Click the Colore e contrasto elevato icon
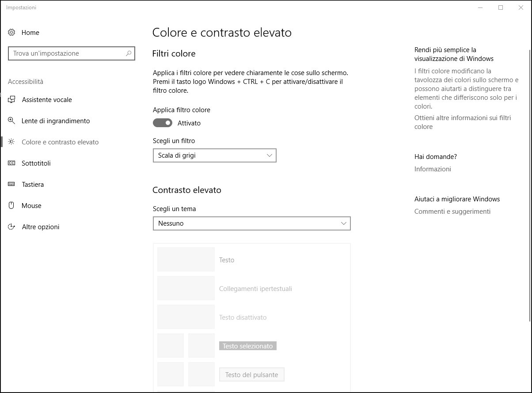Viewport: 532px width, 393px height. 12,142
